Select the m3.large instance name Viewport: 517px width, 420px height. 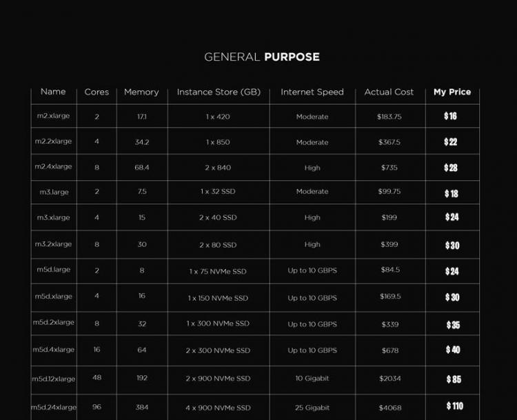coord(54,192)
